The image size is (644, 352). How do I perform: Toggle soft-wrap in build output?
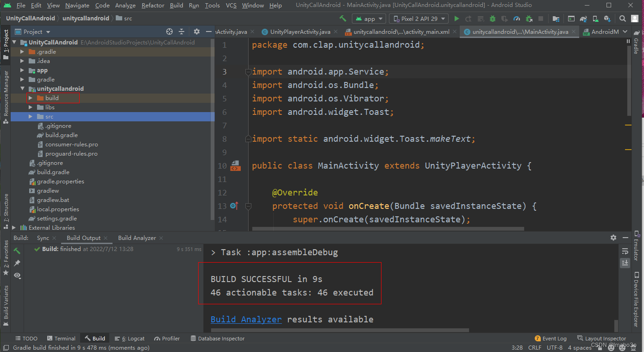coord(625,251)
